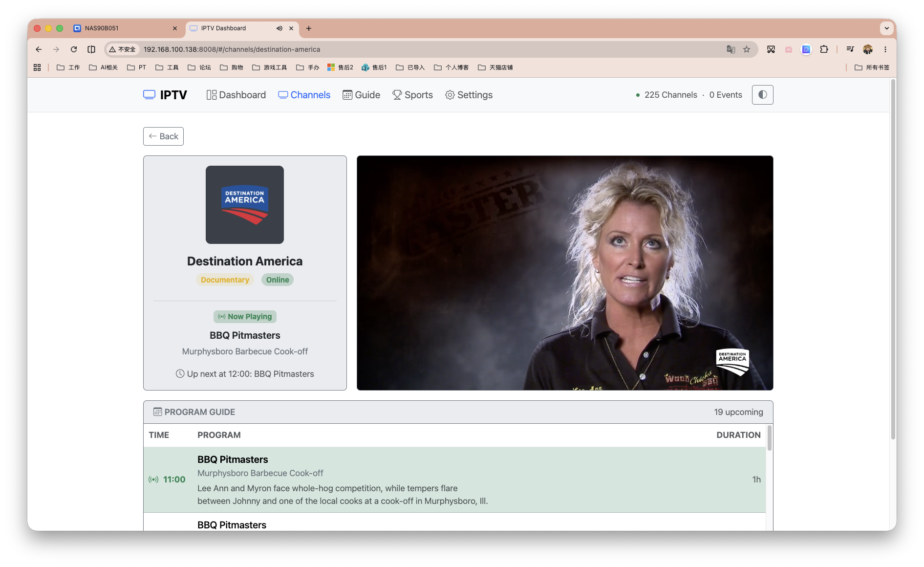Click the PROGRAM GUIDE header calendar icon
The image size is (924, 567).
click(x=157, y=412)
